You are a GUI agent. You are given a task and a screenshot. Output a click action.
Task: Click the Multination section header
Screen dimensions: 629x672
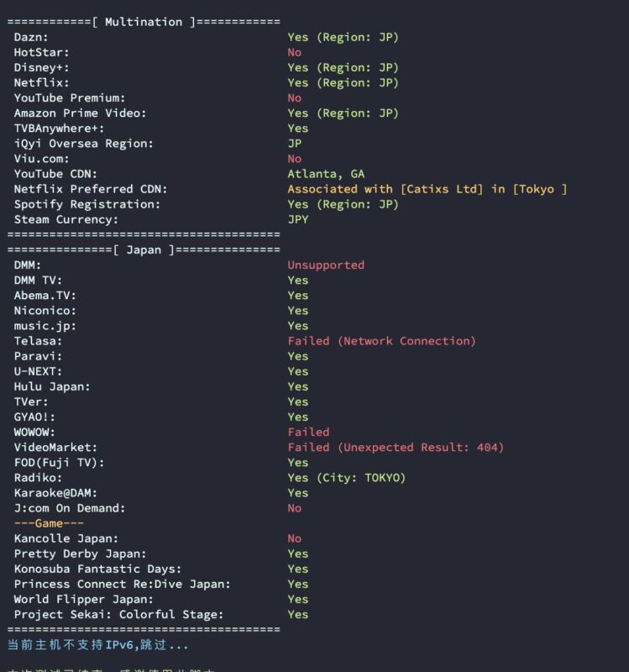pos(144,22)
